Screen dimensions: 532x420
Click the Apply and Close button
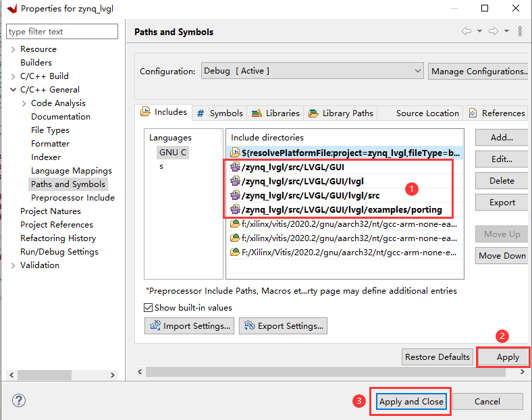(411, 401)
